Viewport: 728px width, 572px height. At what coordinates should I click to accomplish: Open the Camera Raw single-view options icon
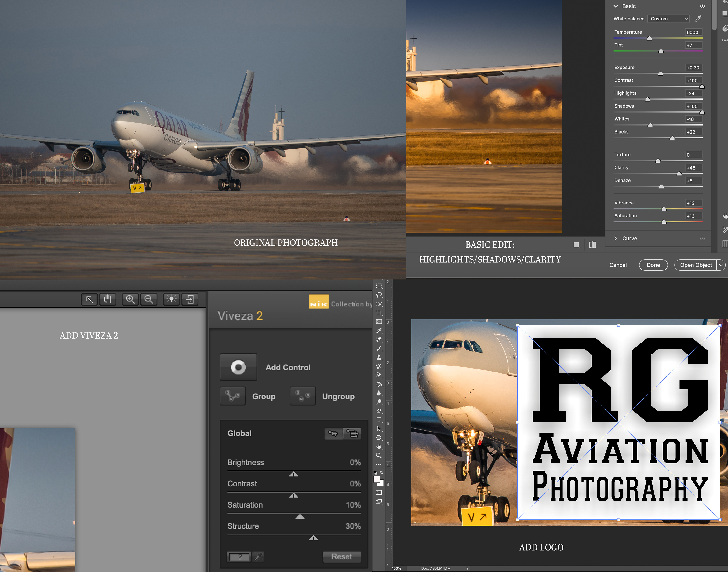(576, 245)
